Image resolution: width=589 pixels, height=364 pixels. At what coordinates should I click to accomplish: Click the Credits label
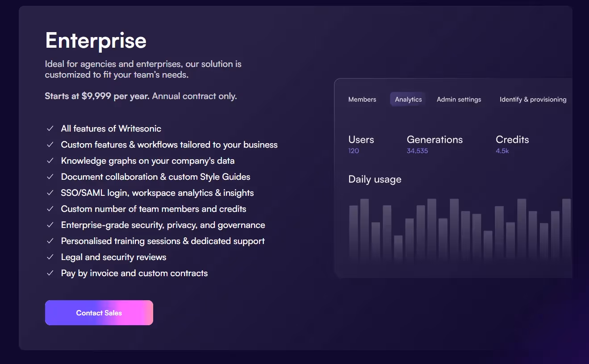[512, 140]
